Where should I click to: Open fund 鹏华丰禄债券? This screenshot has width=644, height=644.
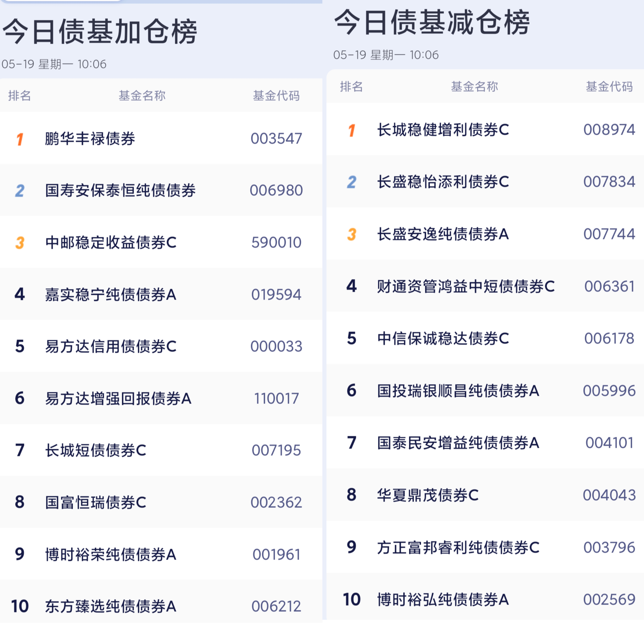click(x=90, y=139)
